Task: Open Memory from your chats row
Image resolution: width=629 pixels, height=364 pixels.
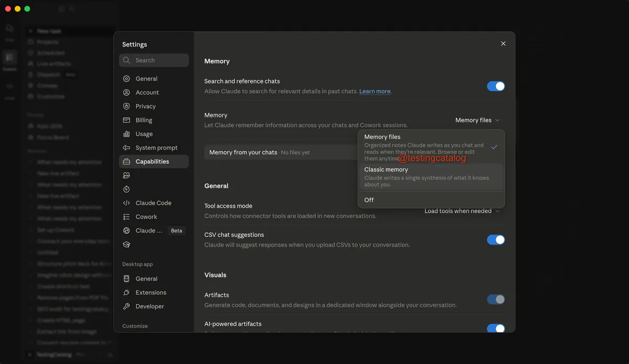Action: coord(281,152)
